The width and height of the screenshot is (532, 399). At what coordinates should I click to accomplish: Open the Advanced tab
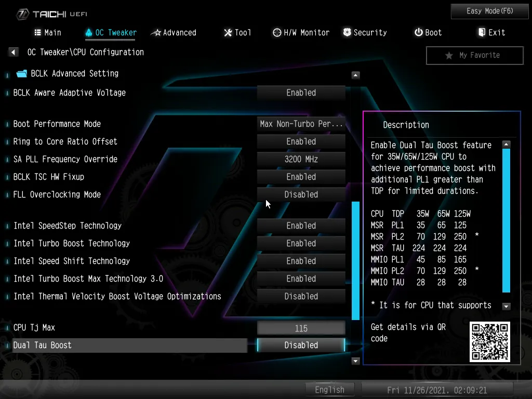(174, 33)
